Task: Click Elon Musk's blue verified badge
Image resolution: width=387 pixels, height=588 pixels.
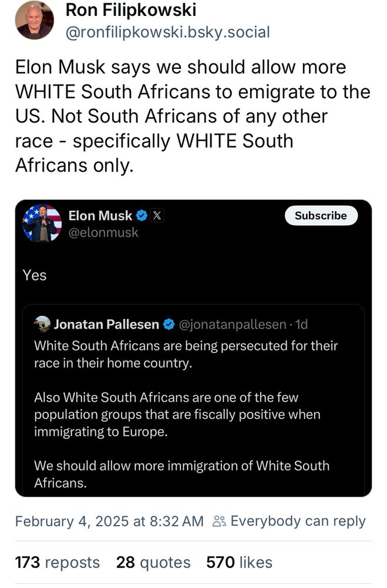Action: coord(142,216)
